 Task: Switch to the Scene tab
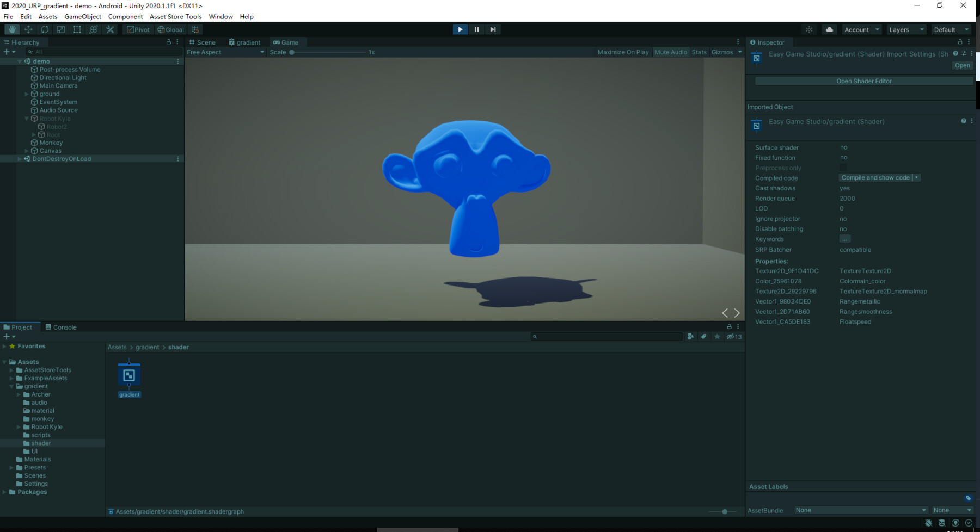pyautogui.click(x=203, y=42)
